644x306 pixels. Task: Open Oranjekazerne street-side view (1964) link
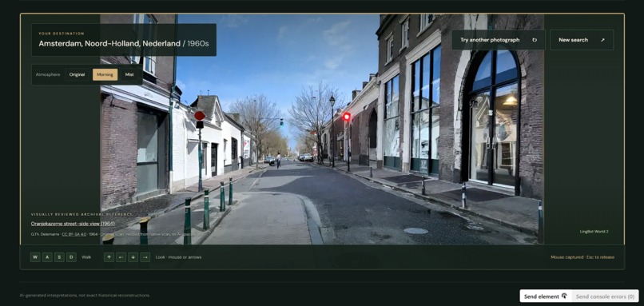tap(73, 224)
